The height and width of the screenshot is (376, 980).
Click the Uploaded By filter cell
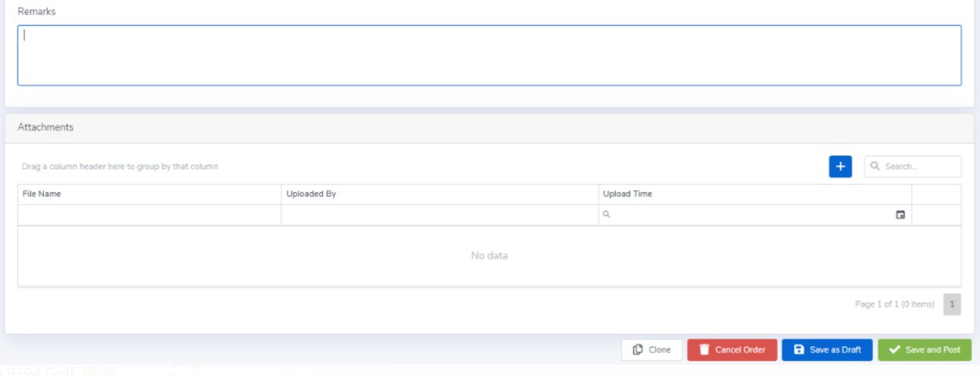point(439,215)
